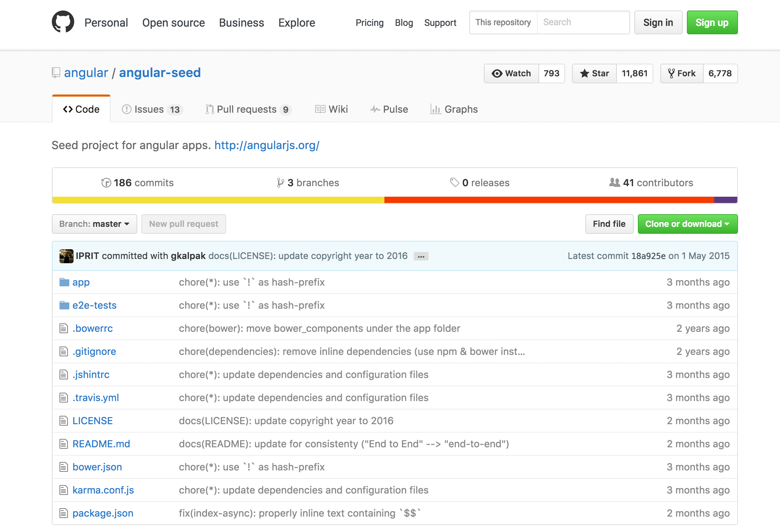Open the 11,861 stargazers count
780x532 pixels.
pyautogui.click(x=635, y=73)
